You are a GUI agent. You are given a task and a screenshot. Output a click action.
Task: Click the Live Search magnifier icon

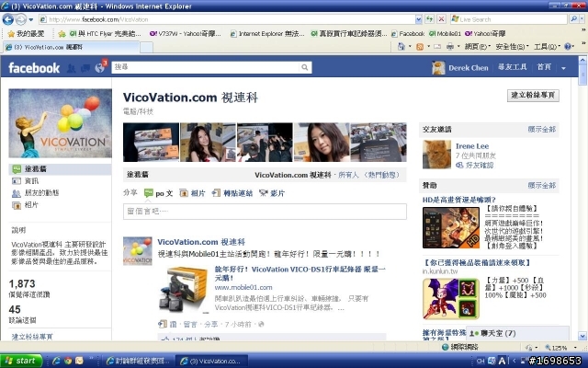pyautogui.click(x=573, y=18)
